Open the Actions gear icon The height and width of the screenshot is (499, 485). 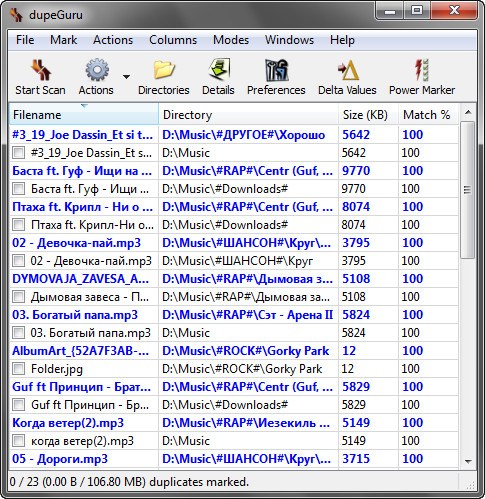click(x=97, y=70)
